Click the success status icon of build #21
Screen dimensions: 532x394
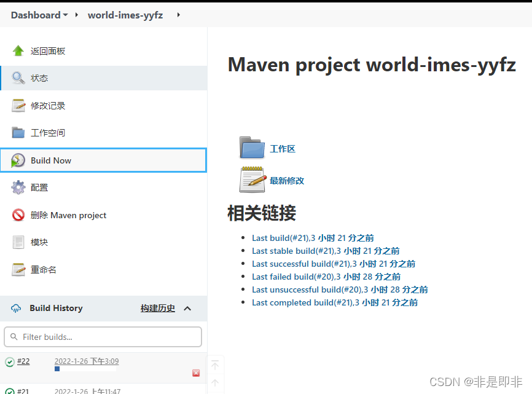pyautogui.click(x=9, y=392)
